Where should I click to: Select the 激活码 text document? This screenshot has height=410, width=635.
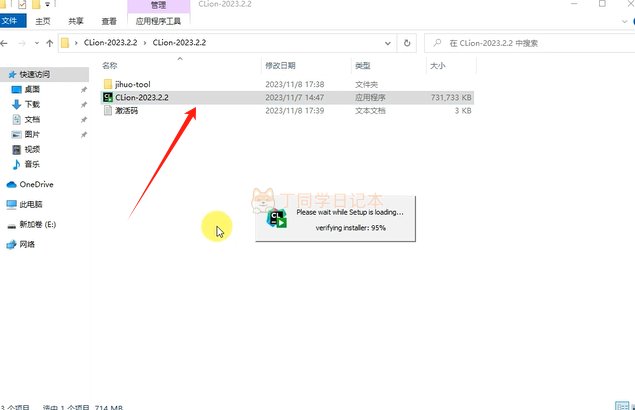pos(126,111)
